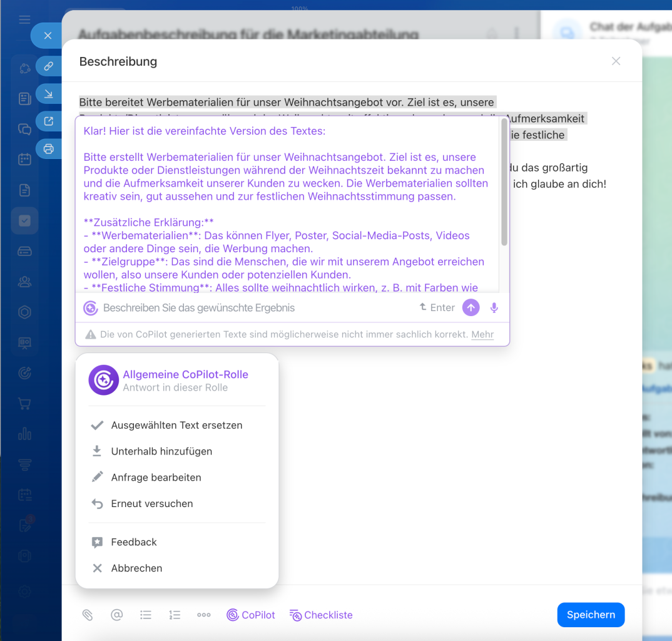Close the Beschreibung dialog

(616, 61)
